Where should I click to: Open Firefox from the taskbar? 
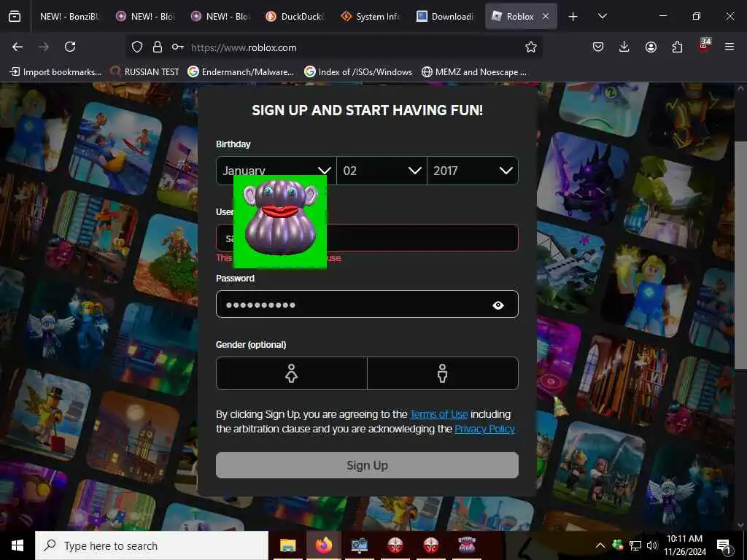pos(323,545)
